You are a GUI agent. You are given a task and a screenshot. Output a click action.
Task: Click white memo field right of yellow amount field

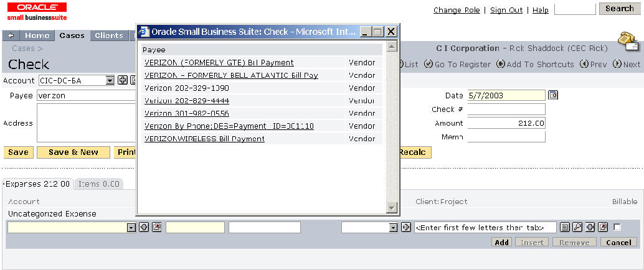[265, 227]
